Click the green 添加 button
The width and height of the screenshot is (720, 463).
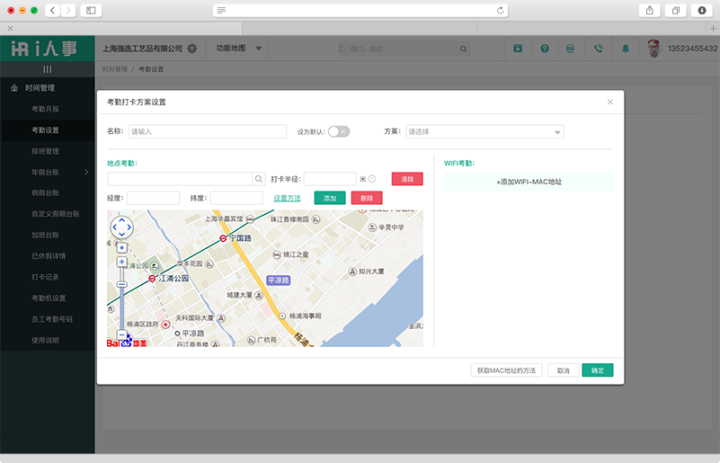tap(330, 198)
